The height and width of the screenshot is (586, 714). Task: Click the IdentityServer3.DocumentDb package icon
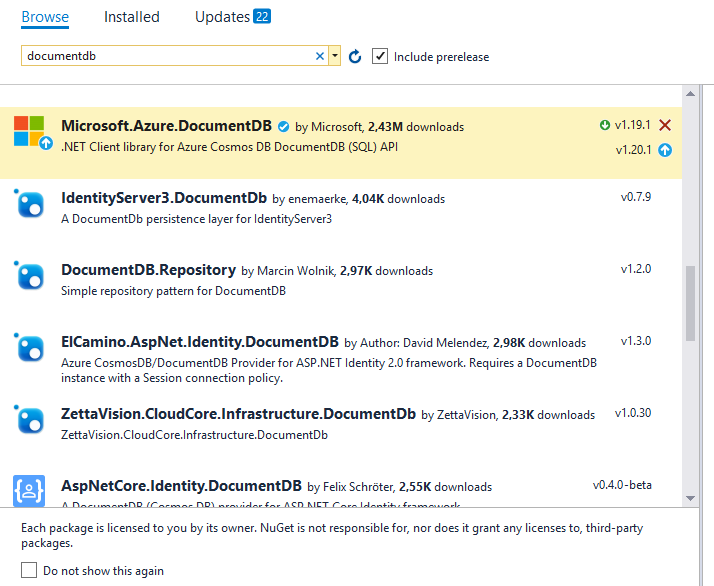point(30,204)
